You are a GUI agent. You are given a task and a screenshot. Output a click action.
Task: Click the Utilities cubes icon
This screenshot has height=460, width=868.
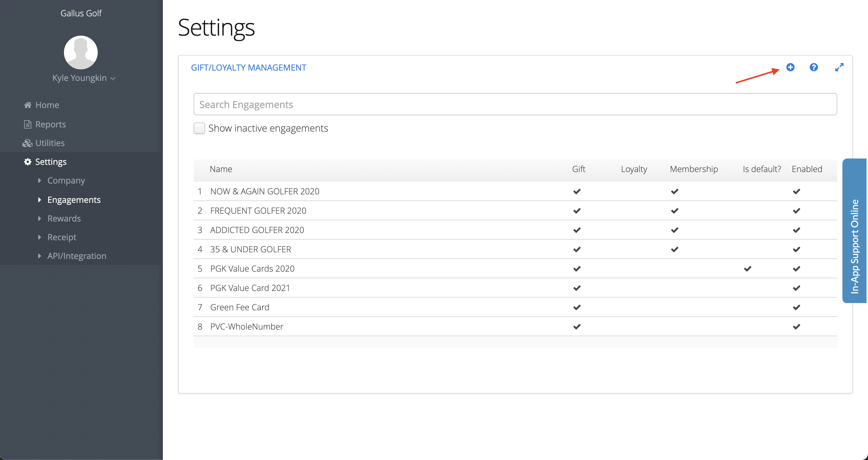(x=27, y=143)
